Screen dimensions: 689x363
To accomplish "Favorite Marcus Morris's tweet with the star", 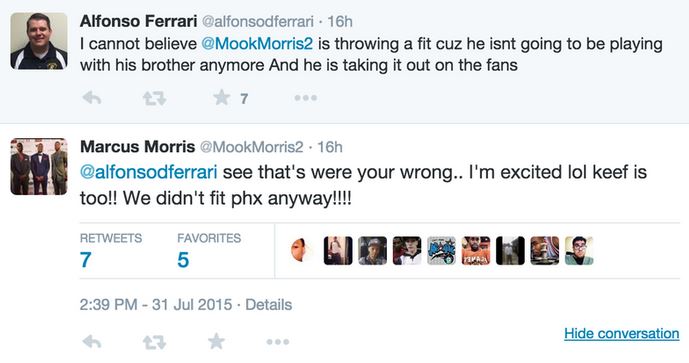I will (216, 341).
